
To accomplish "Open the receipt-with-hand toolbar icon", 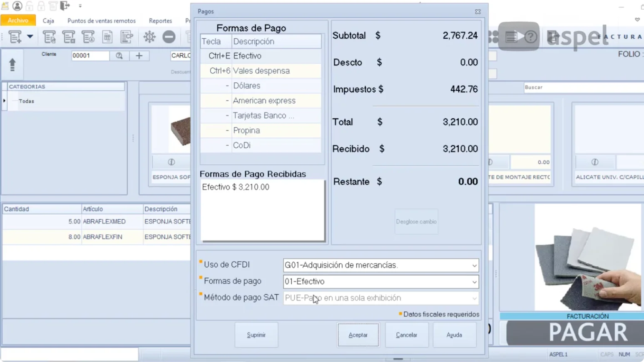I will 49,37.
